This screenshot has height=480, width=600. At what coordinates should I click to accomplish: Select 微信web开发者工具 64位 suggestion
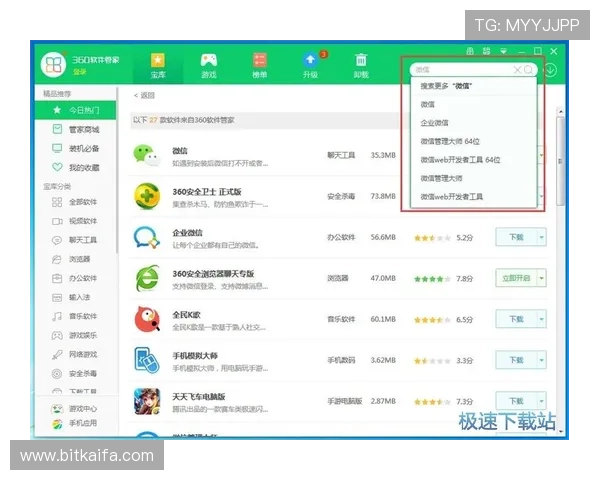473,160
